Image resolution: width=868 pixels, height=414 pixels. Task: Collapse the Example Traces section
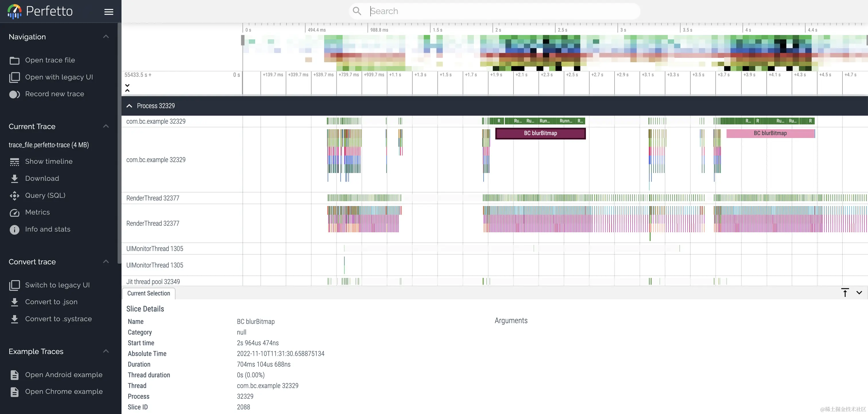click(106, 351)
